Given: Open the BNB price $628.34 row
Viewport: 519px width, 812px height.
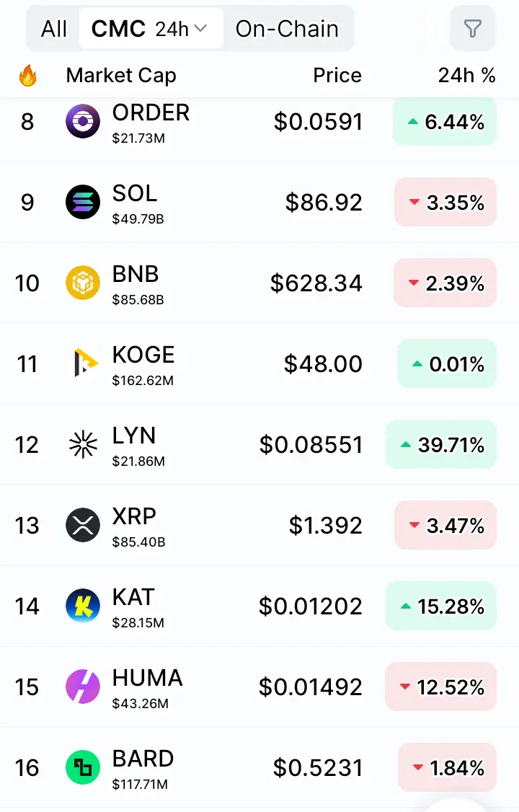Looking at the screenshot, I should pyautogui.click(x=316, y=283).
